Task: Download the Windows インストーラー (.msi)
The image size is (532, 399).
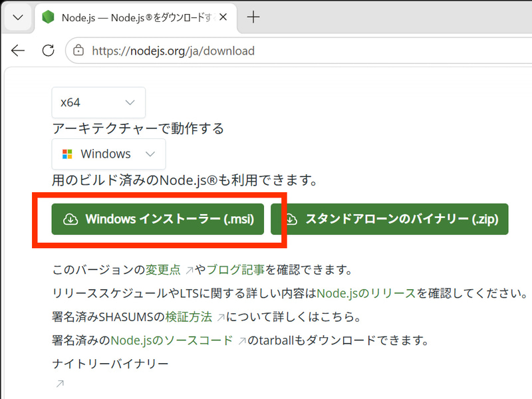Action: tap(158, 219)
